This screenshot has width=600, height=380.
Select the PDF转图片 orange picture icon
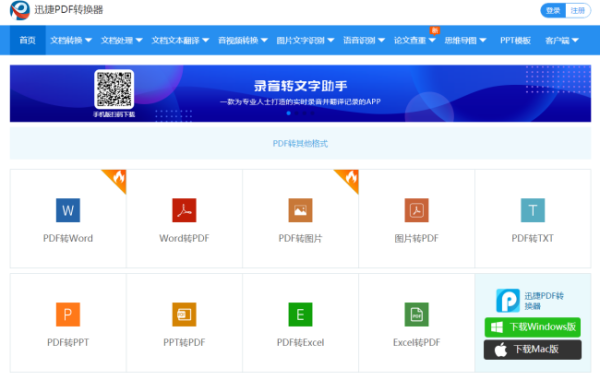pos(300,210)
